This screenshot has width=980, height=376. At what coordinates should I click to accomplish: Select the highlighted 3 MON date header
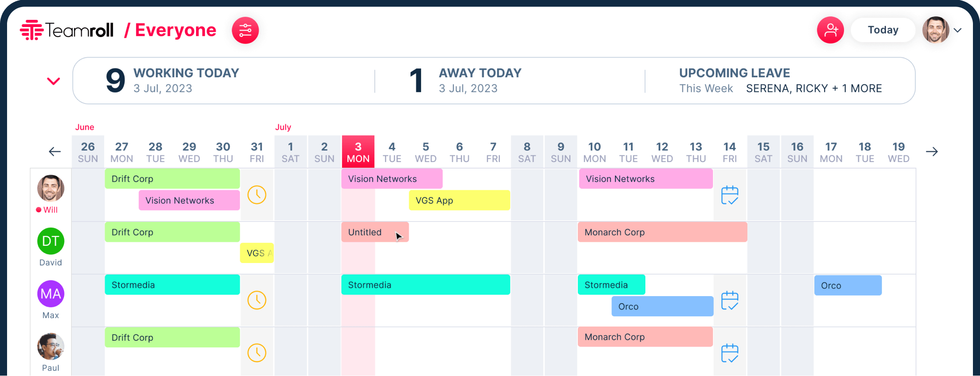point(358,151)
